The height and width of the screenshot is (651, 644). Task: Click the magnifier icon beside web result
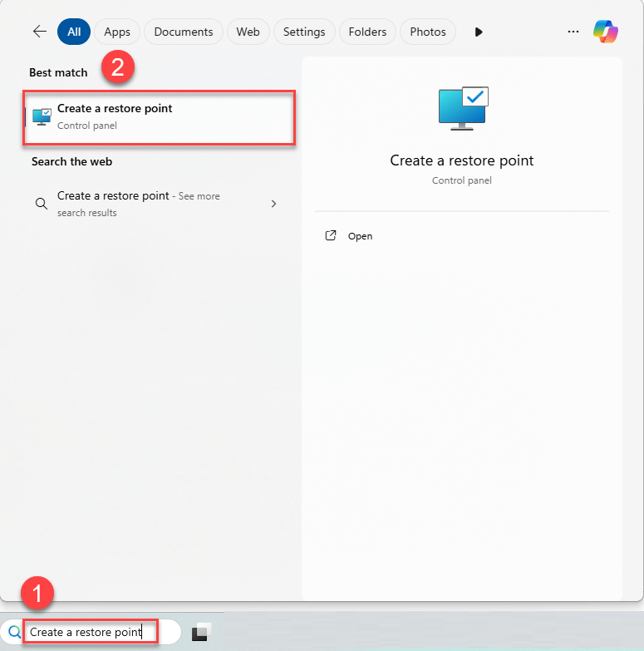coord(41,204)
